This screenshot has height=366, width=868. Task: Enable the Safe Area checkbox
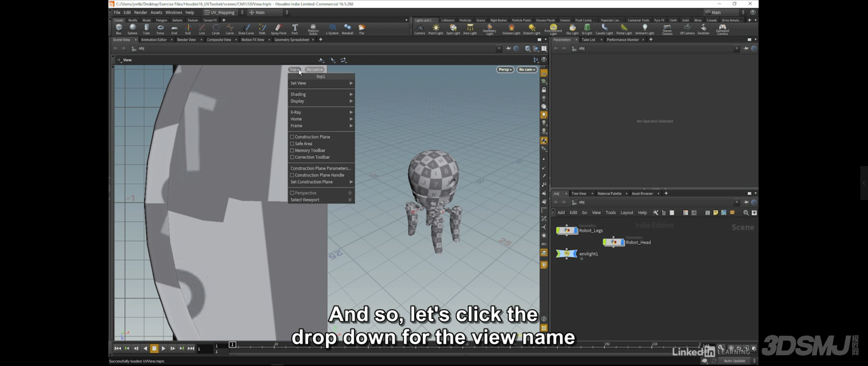[x=292, y=144]
